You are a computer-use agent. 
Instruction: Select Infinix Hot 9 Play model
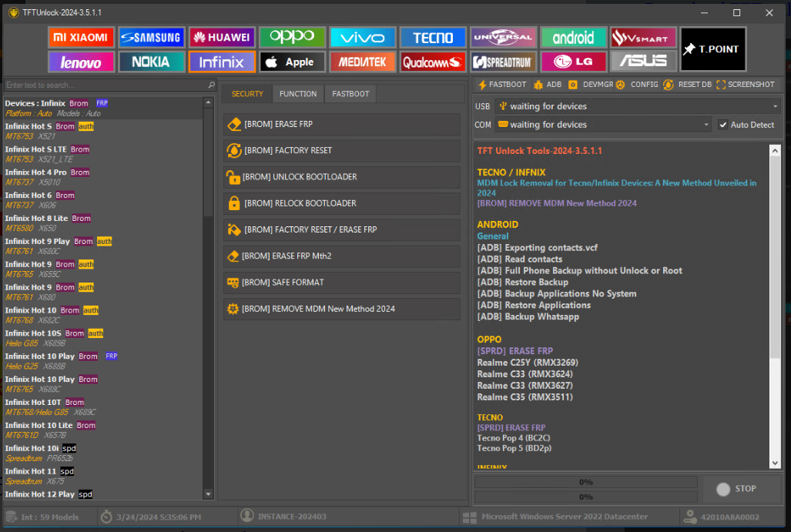point(103,246)
